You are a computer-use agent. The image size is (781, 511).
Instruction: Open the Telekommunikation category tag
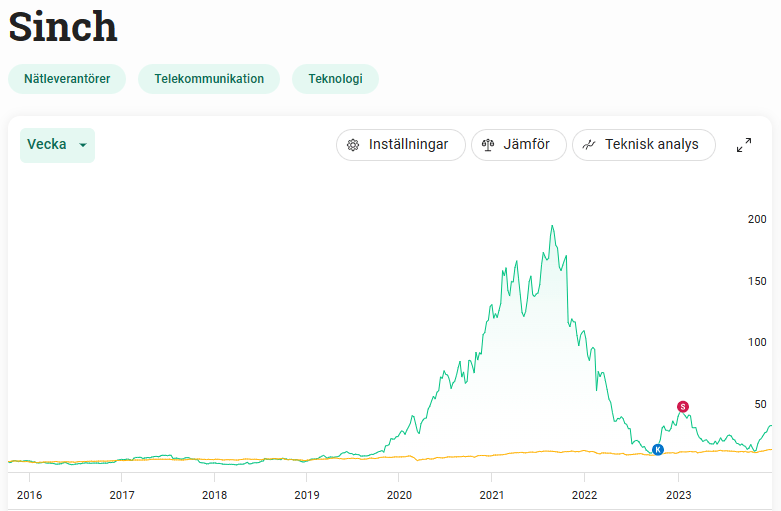tap(209, 79)
